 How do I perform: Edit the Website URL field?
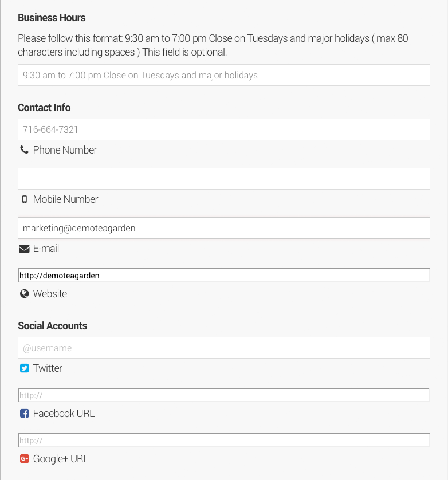coord(223,276)
